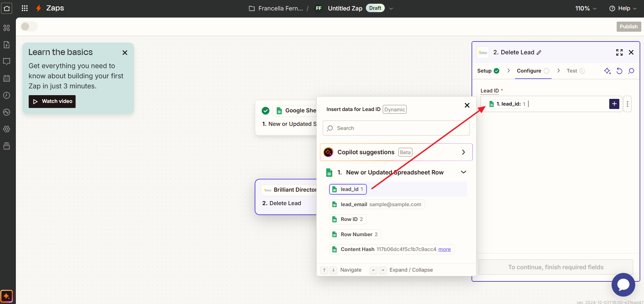Click the AI sparkle icon in step tabs
The height and width of the screenshot is (304, 644).
[608, 71]
